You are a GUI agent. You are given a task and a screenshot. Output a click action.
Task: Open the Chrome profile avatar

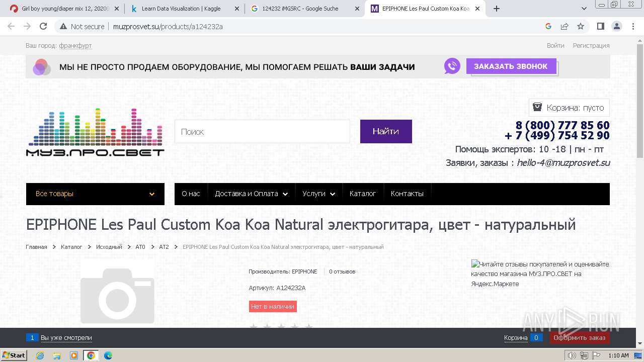click(616, 26)
